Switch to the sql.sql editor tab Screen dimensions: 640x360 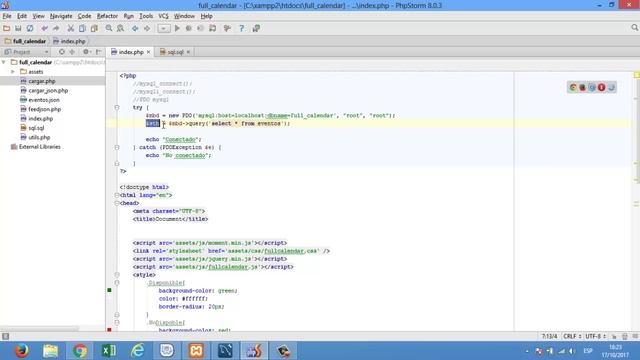pos(175,52)
